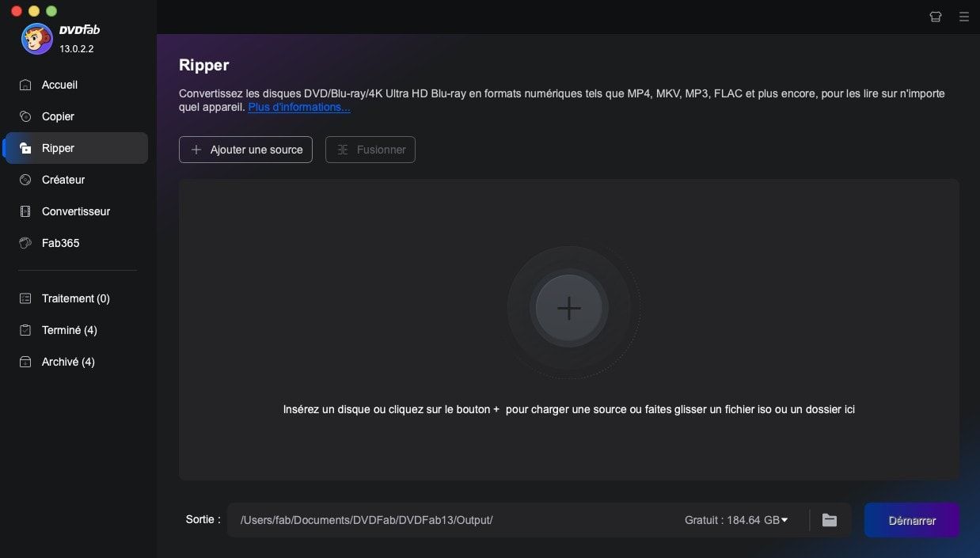Click the DVDFab logo icon

tap(36, 38)
